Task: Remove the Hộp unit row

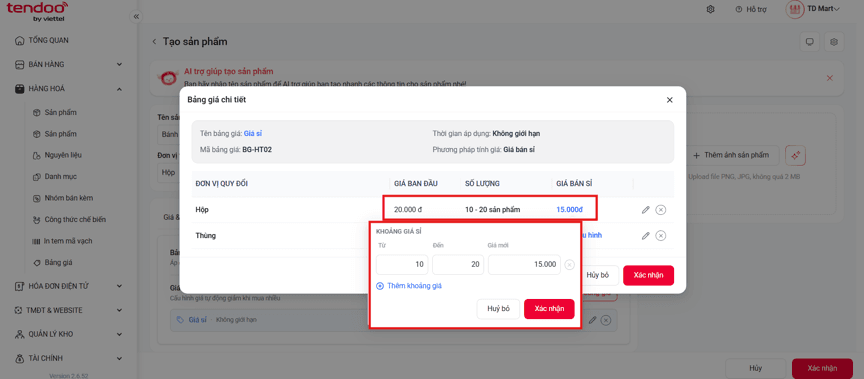Action: coord(661,210)
